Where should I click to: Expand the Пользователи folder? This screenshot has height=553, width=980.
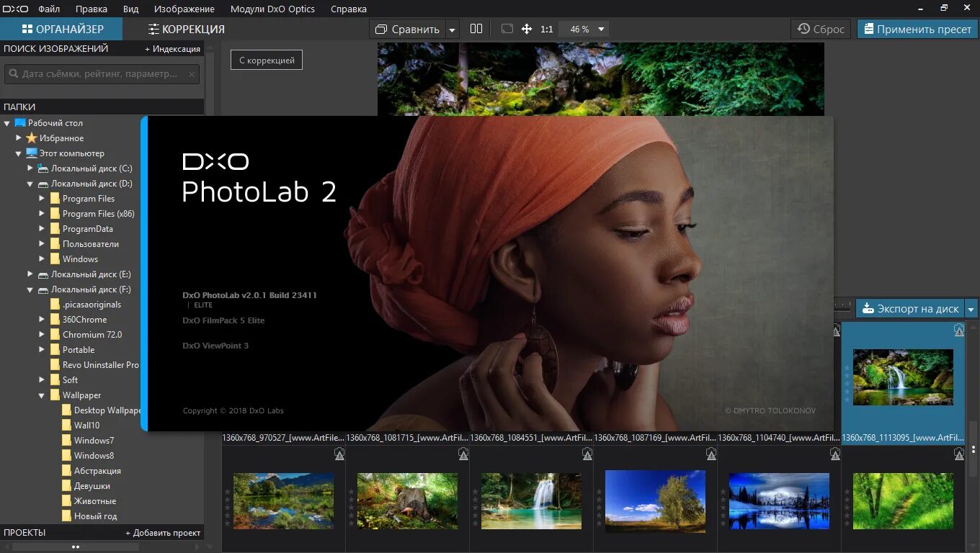click(42, 243)
